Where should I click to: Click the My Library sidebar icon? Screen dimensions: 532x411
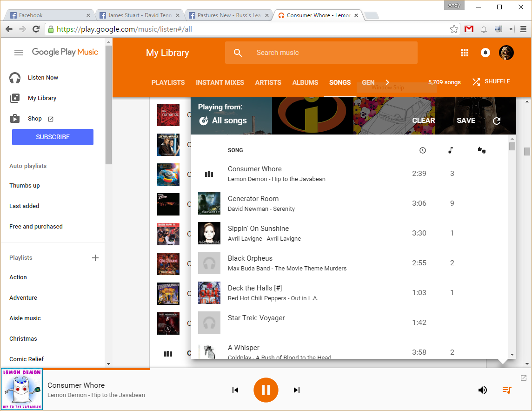tap(15, 98)
